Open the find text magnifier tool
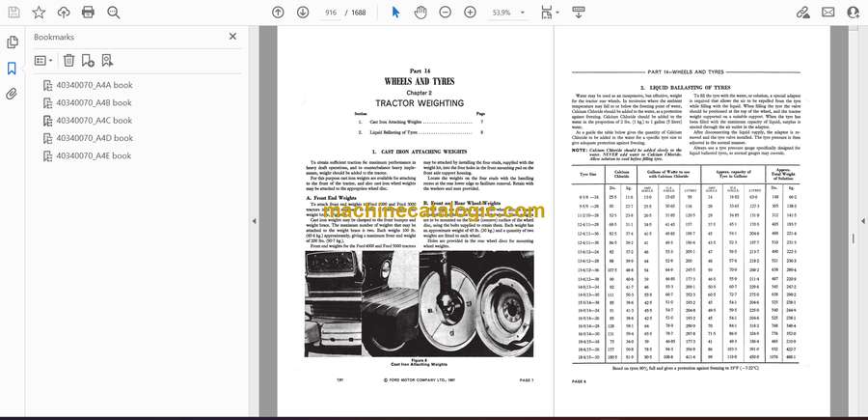The width and height of the screenshot is (868, 420). pos(114,13)
